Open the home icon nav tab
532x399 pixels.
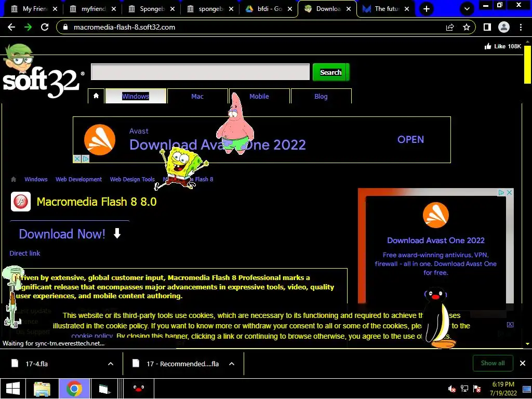[96, 96]
